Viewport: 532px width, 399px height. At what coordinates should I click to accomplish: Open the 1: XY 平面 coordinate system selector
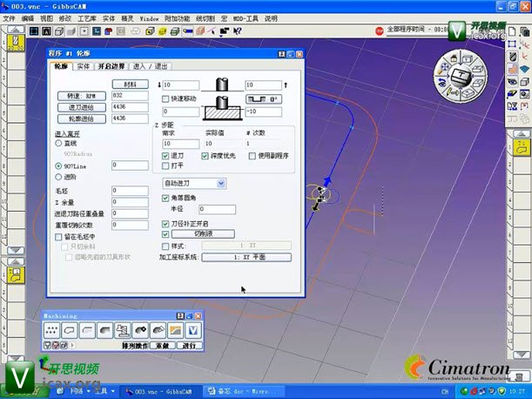(x=247, y=258)
